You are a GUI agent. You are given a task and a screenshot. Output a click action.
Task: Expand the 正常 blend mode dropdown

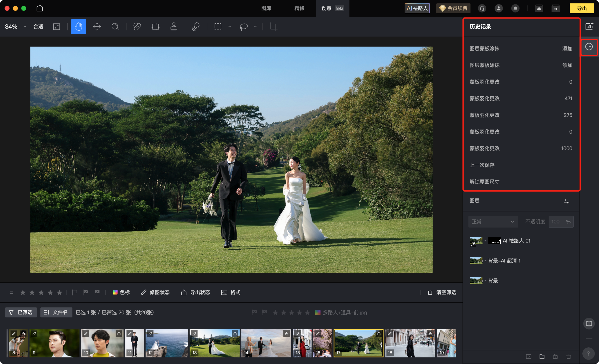pyautogui.click(x=493, y=222)
